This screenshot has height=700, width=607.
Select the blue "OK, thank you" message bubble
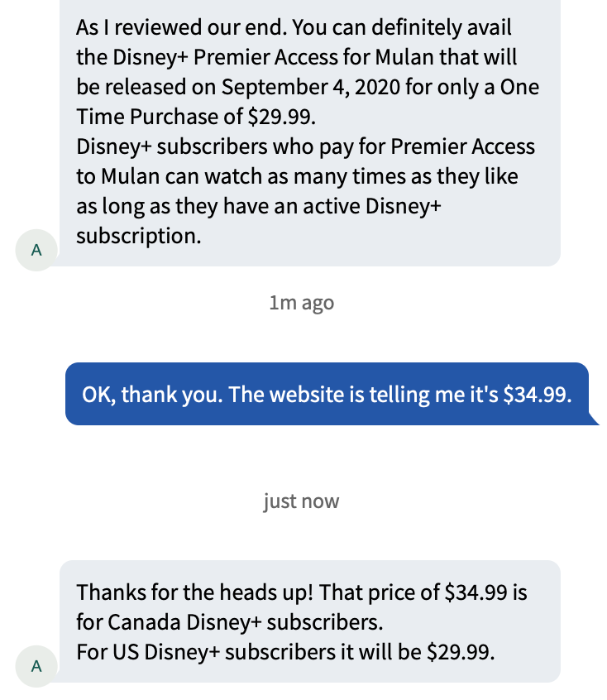(331, 395)
